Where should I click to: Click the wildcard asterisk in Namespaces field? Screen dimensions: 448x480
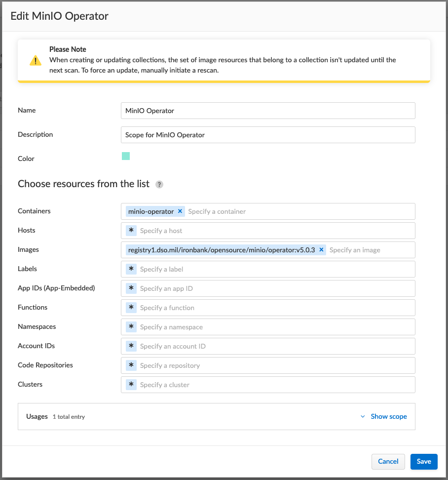pyautogui.click(x=131, y=327)
